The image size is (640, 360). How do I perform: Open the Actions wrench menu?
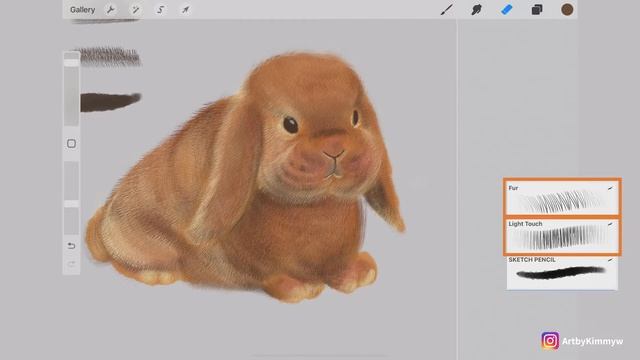pyautogui.click(x=110, y=10)
